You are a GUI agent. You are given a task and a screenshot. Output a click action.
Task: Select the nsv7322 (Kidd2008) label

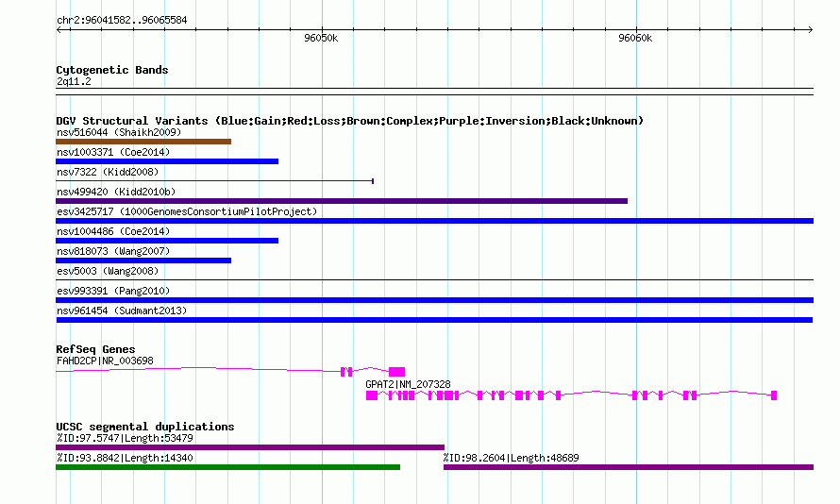pos(108,172)
